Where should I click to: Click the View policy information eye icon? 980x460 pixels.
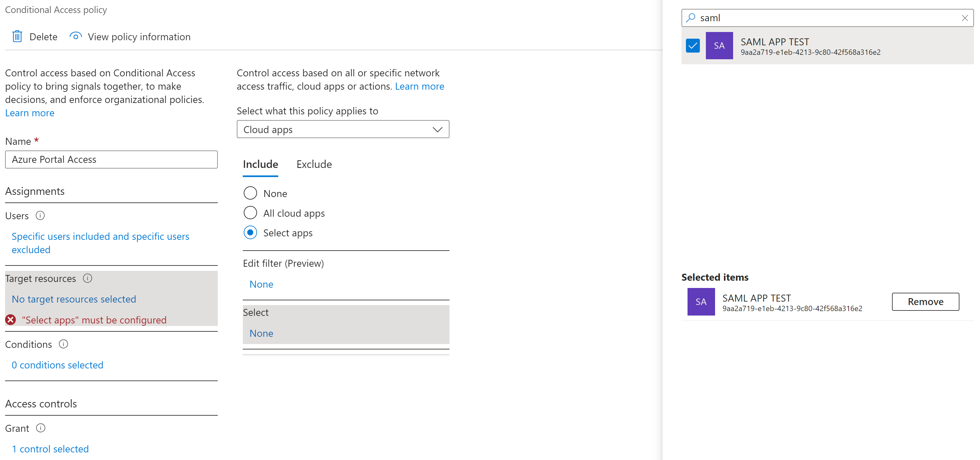point(75,36)
